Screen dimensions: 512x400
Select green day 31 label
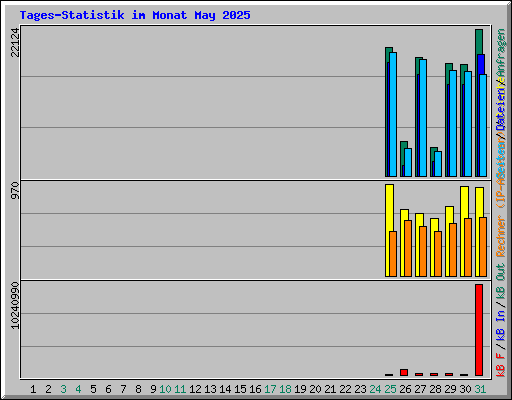pyautogui.click(x=480, y=389)
